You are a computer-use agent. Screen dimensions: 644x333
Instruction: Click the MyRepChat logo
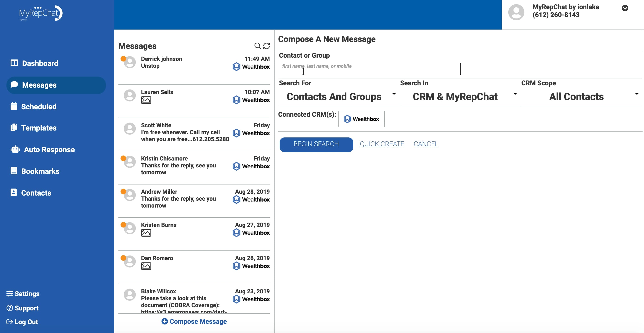tap(41, 13)
